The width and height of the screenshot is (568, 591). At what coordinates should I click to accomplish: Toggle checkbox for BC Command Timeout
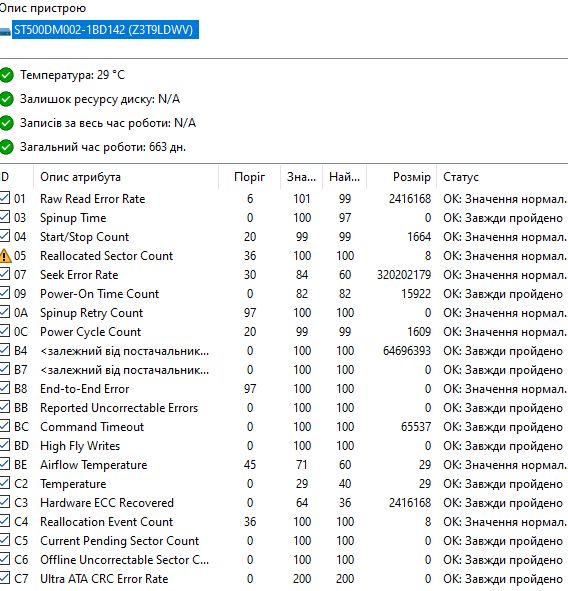tap(5, 426)
